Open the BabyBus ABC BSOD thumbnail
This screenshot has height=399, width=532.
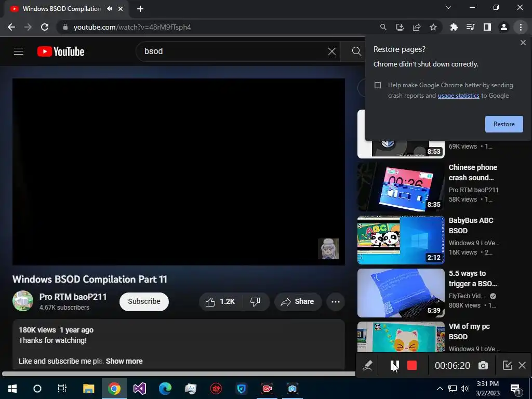click(x=401, y=240)
